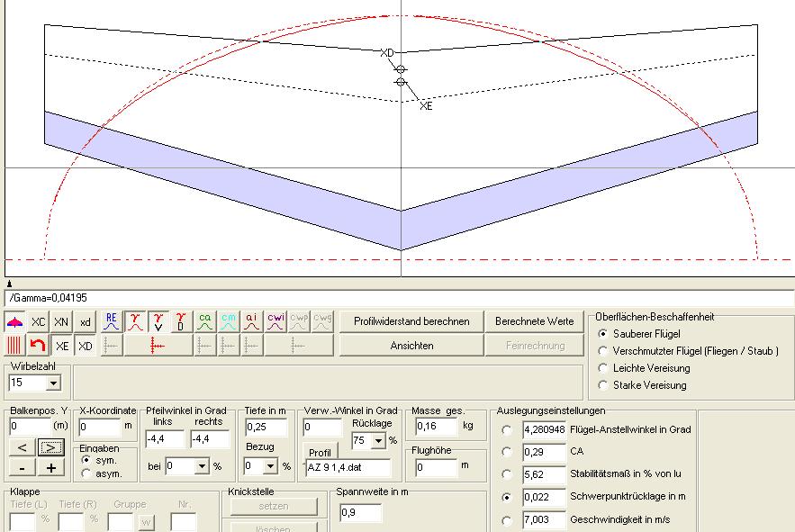
Task: Expand the Bezug percent dropdown
Action: click(270, 466)
